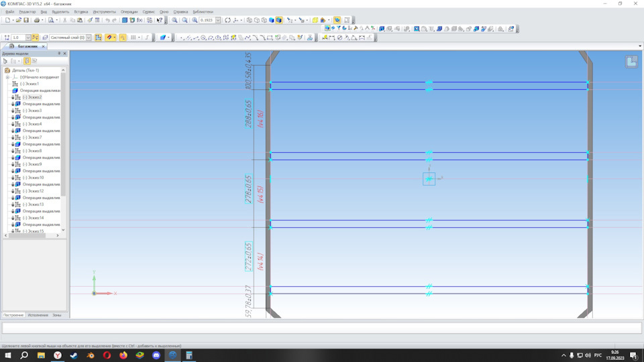
Task: Open the zoom scale dropdown
Action: click(218, 20)
